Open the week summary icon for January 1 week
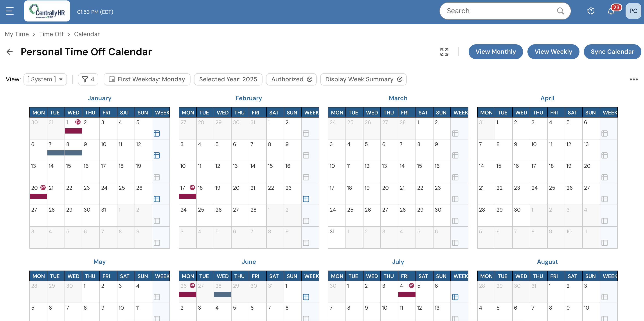Screen dimensions: 644x321 click(157, 133)
